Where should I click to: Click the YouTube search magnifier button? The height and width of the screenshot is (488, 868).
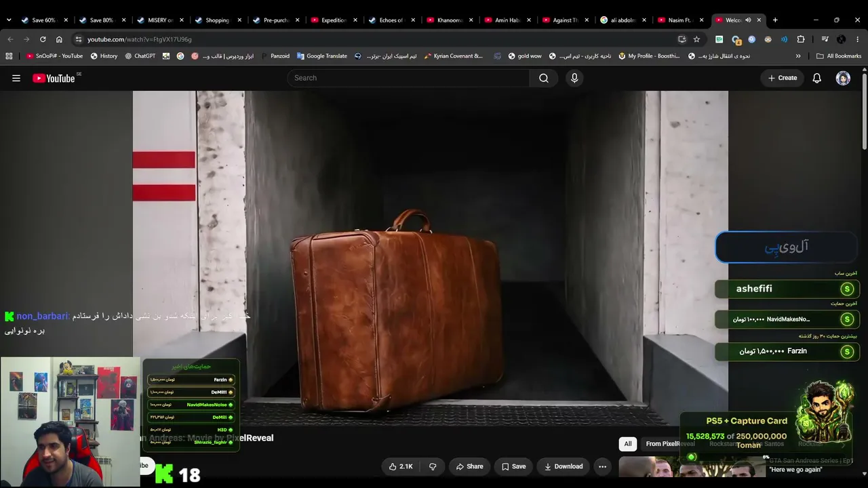(544, 78)
